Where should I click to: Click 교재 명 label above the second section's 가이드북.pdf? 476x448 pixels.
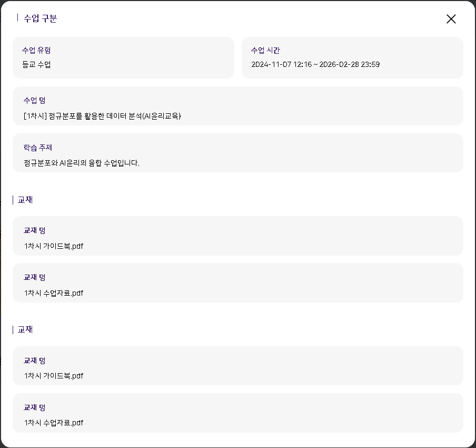click(35, 361)
